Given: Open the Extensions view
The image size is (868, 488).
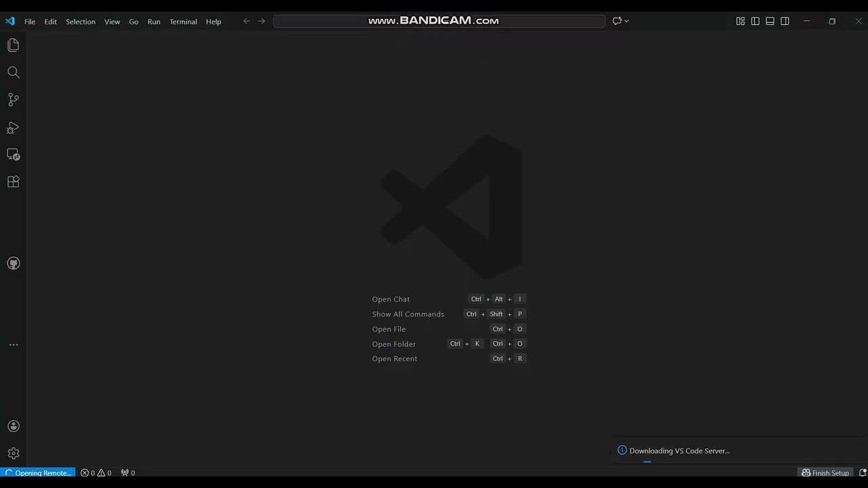Looking at the screenshot, I should (13, 182).
